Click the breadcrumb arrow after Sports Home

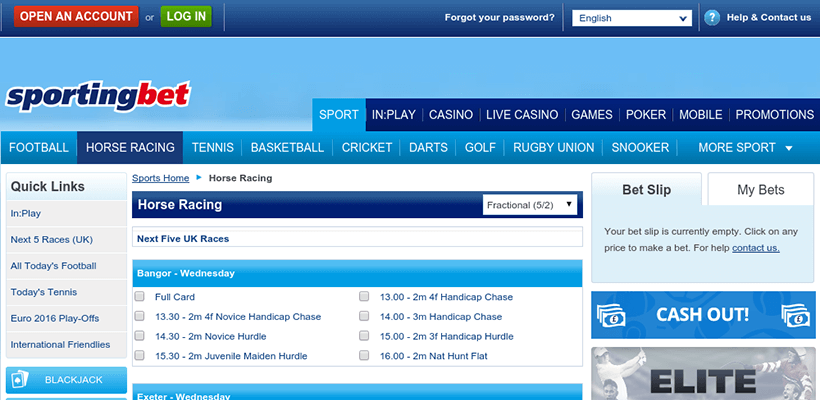[199, 178]
